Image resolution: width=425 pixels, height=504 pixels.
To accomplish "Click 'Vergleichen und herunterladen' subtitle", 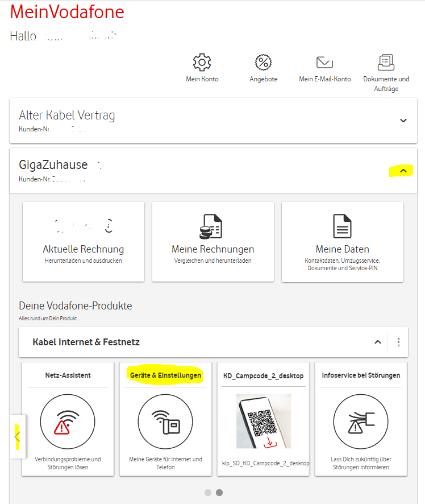I will pos(213,261).
